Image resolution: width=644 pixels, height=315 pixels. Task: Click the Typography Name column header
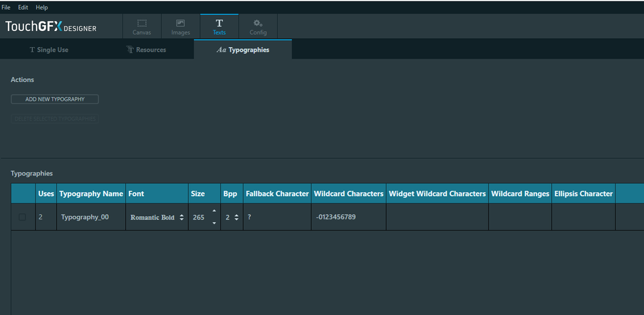91,193
